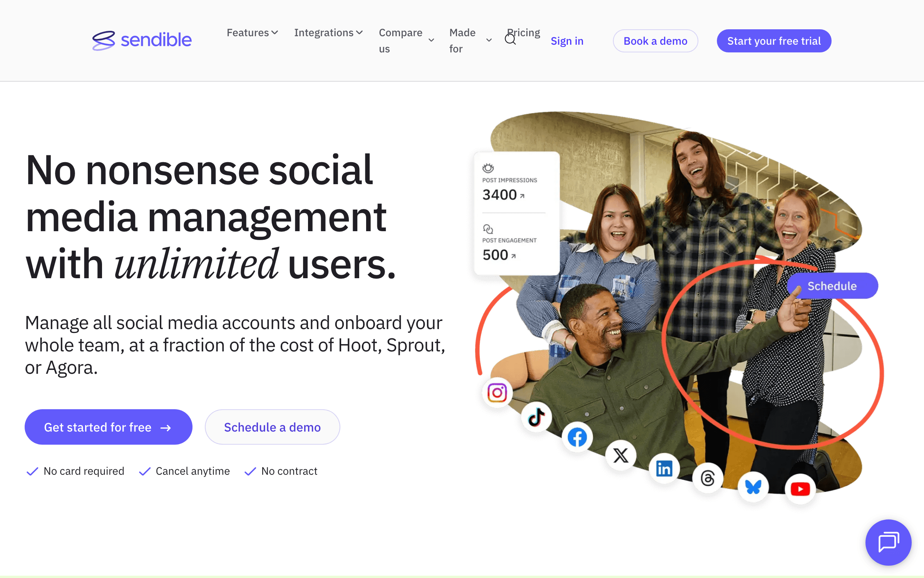Viewport: 924px width, 578px height.
Task: Click the Threads icon
Action: [708, 478]
